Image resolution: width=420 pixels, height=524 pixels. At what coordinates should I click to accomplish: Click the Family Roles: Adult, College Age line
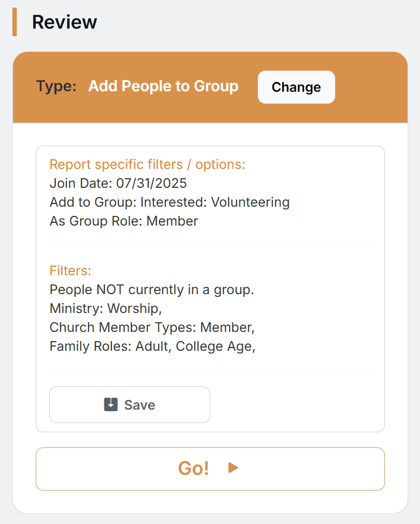pyautogui.click(x=152, y=347)
